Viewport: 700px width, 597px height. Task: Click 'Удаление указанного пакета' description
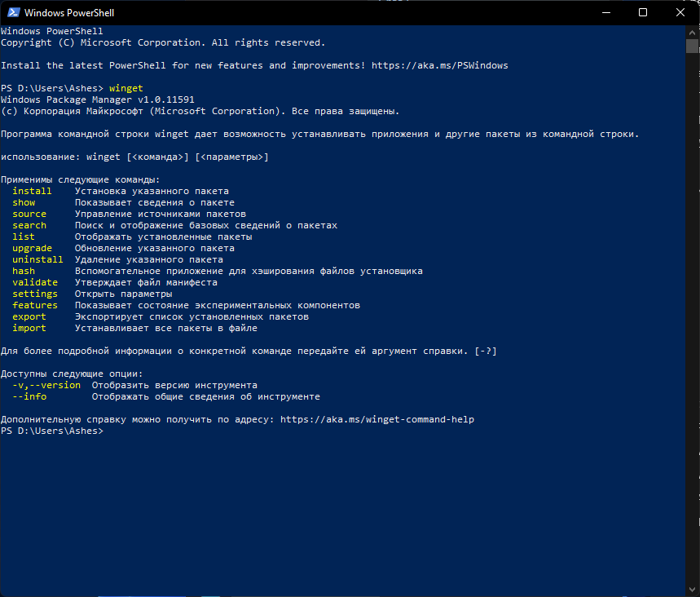[149, 259]
